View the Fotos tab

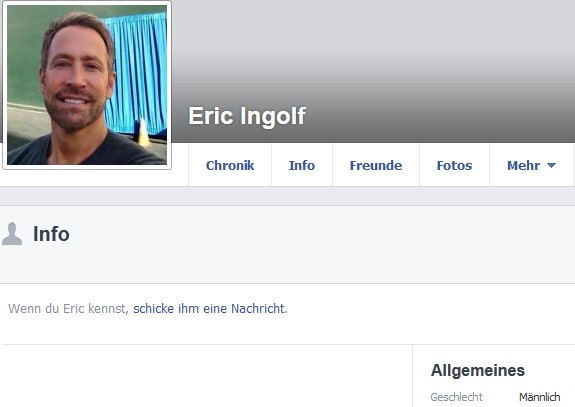tap(454, 165)
